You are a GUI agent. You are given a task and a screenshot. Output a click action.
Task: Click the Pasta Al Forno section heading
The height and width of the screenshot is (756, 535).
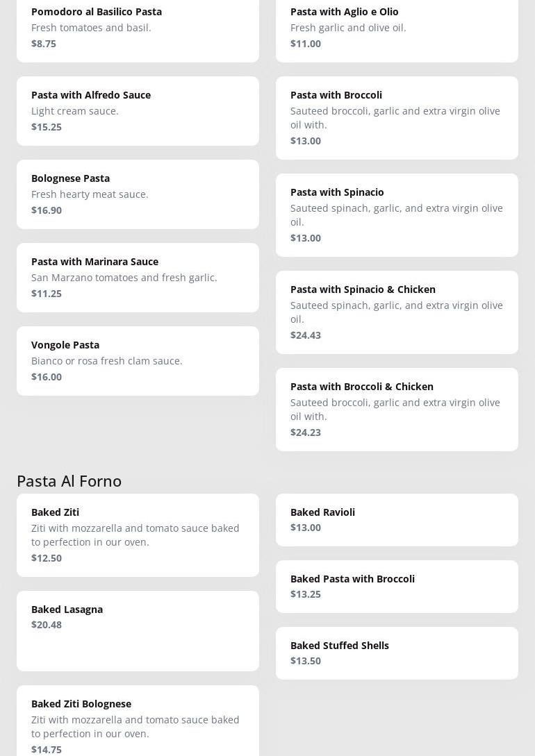click(69, 480)
